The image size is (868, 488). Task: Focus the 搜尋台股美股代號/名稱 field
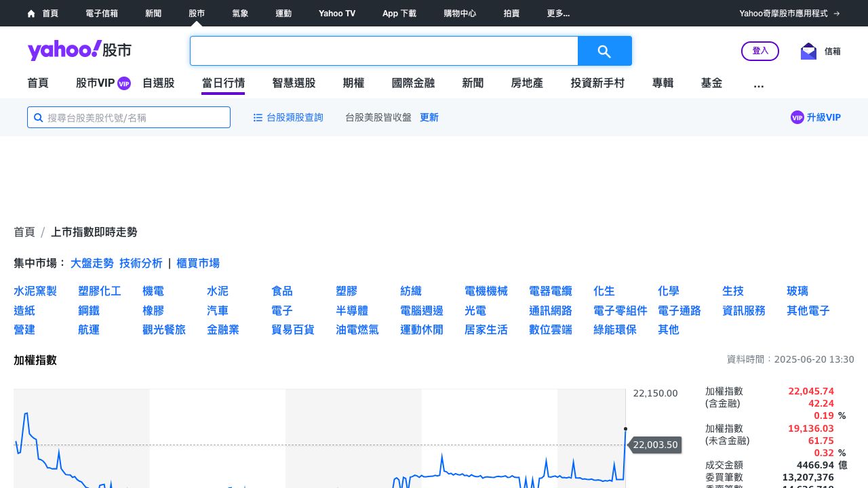coord(136,117)
